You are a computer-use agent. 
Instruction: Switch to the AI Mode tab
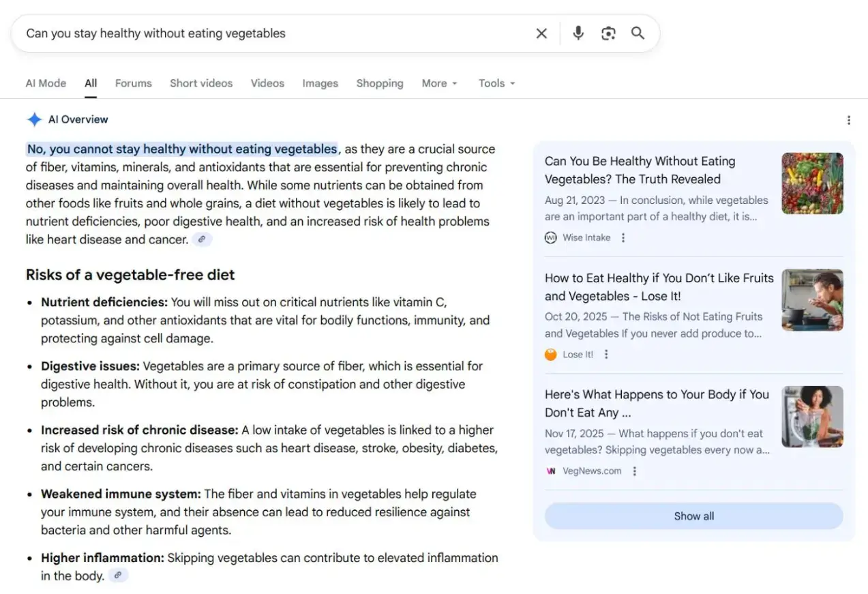tap(46, 83)
